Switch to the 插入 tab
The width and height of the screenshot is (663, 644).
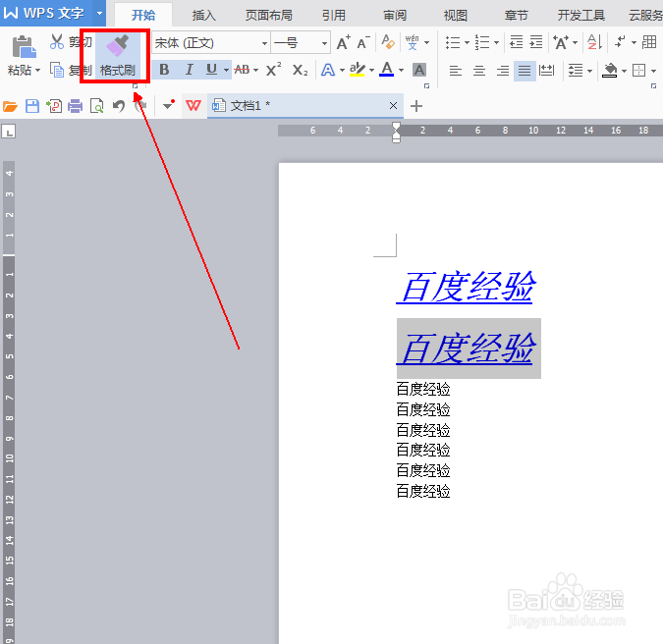point(203,15)
